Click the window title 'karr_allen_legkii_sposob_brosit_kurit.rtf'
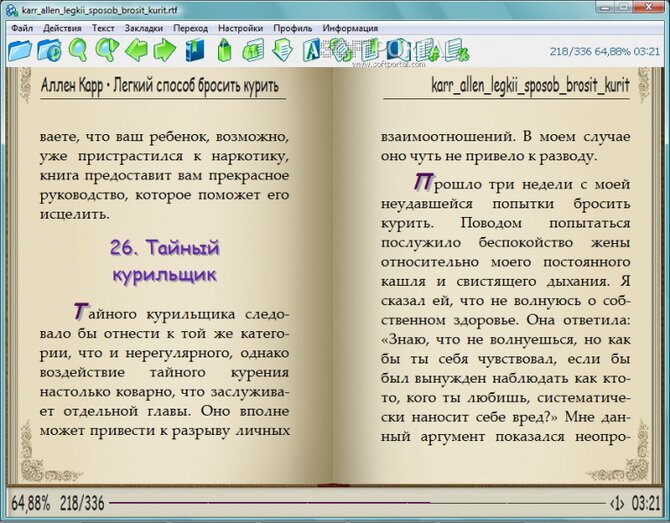Viewport: 670px width, 523px height. click(x=100, y=10)
